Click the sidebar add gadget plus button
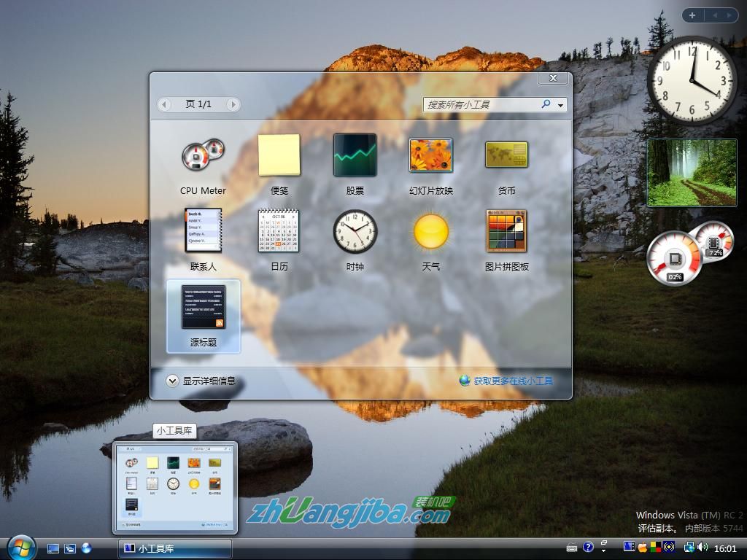Viewport: 747px width, 560px height. (692, 15)
